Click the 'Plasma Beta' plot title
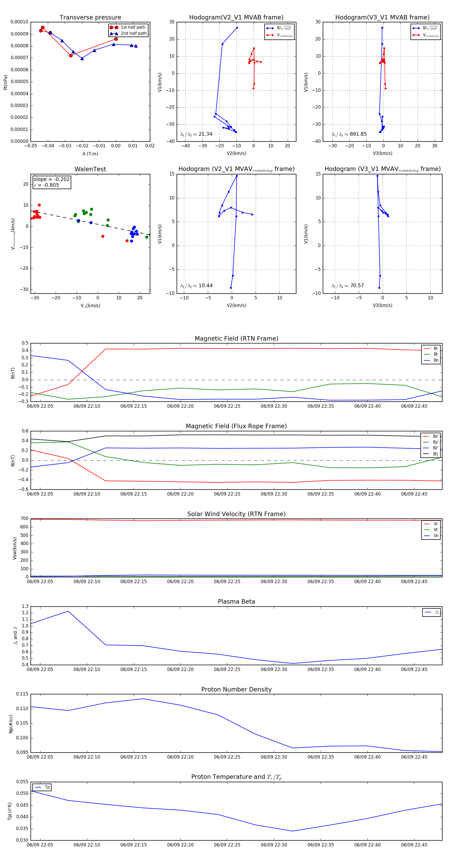 [x=236, y=602]
